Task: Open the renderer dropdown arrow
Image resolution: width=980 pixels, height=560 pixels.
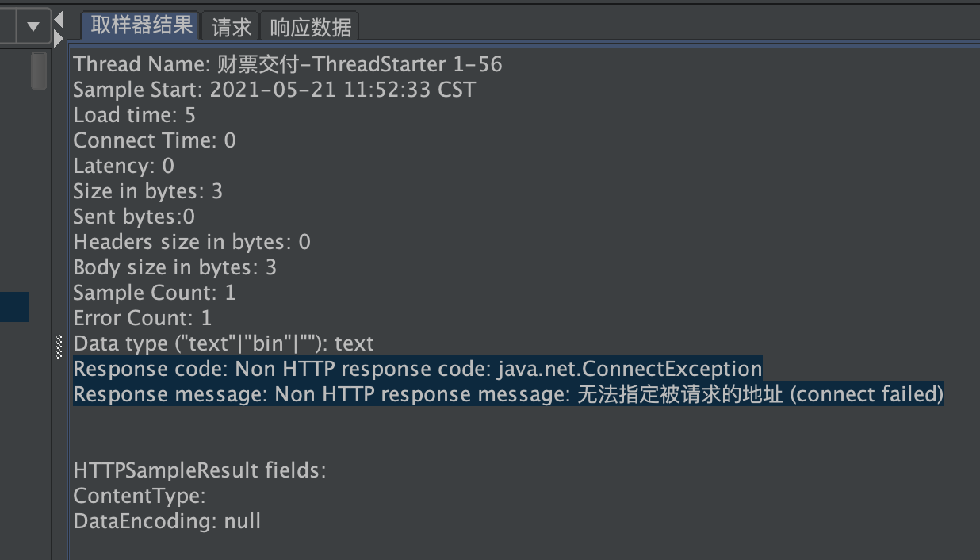Action: (x=33, y=26)
